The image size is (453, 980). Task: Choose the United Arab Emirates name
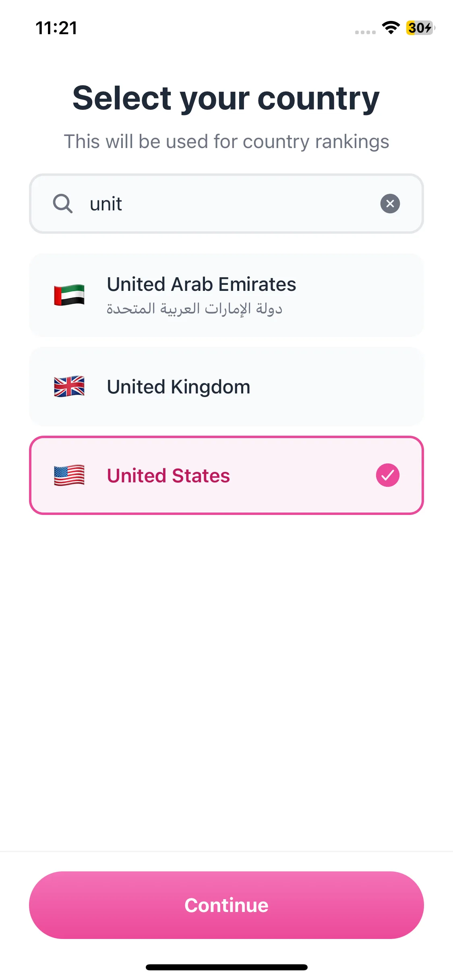201,284
